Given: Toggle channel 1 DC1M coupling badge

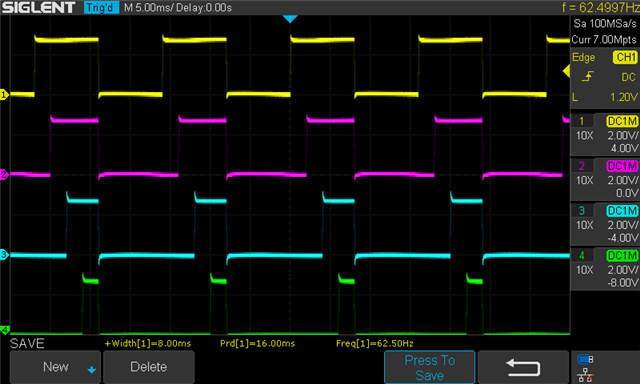Looking at the screenshot, I should click(x=622, y=121).
